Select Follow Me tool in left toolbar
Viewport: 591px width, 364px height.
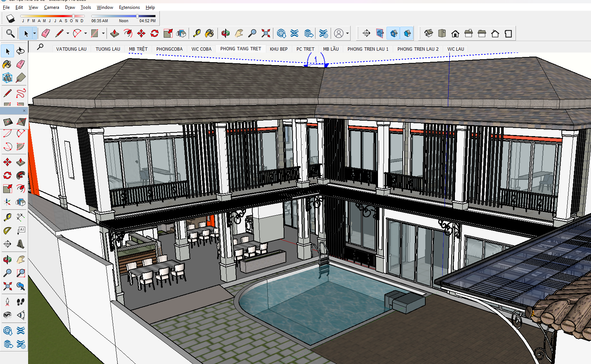click(21, 175)
